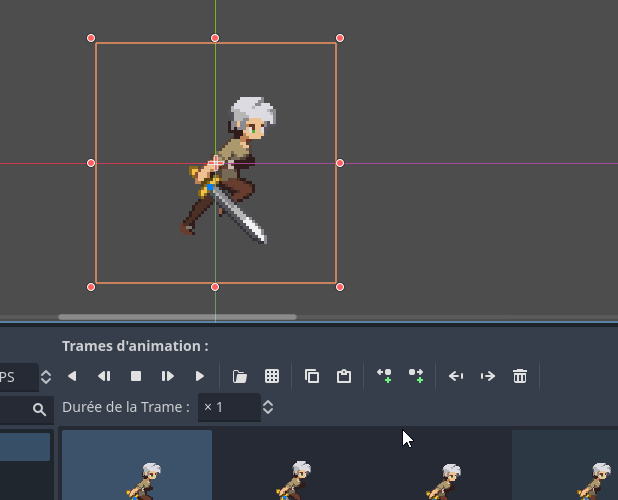This screenshot has width=618, height=500.
Task: Add frames from file with folder icon
Action: pyautogui.click(x=240, y=376)
